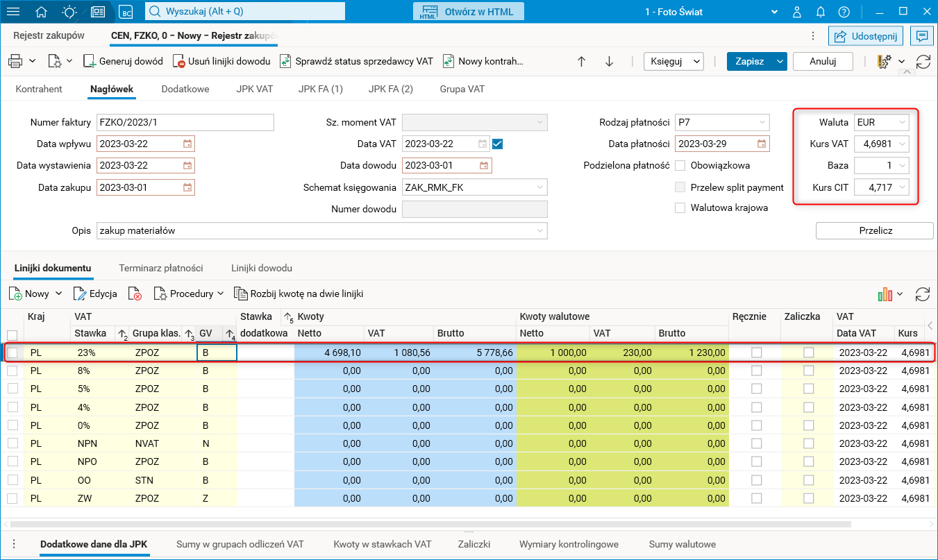938x560 pixels.
Task: Open the calendar picker for Data płatności
Action: [762, 144]
